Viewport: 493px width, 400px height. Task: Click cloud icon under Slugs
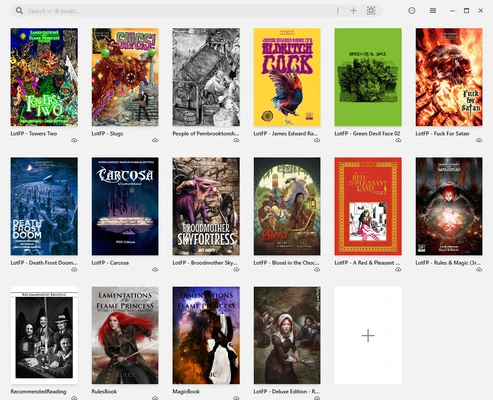pyautogui.click(x=155, y=140)
